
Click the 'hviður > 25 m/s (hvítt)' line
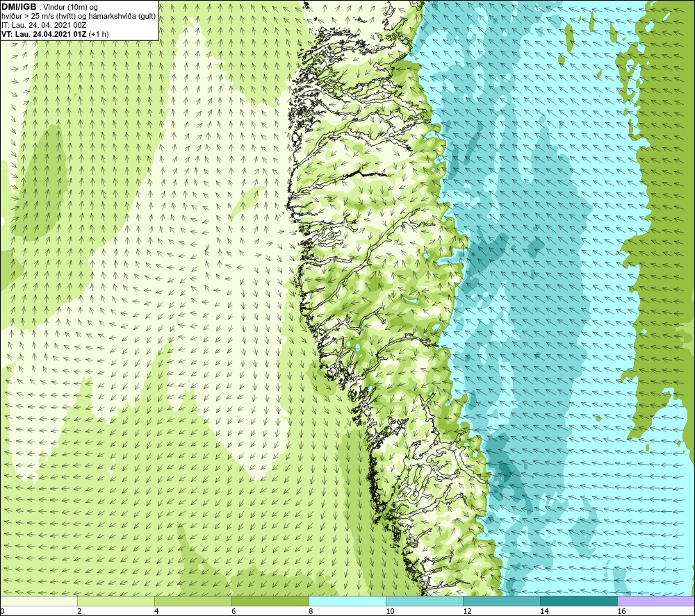click(x=79, y=17)
